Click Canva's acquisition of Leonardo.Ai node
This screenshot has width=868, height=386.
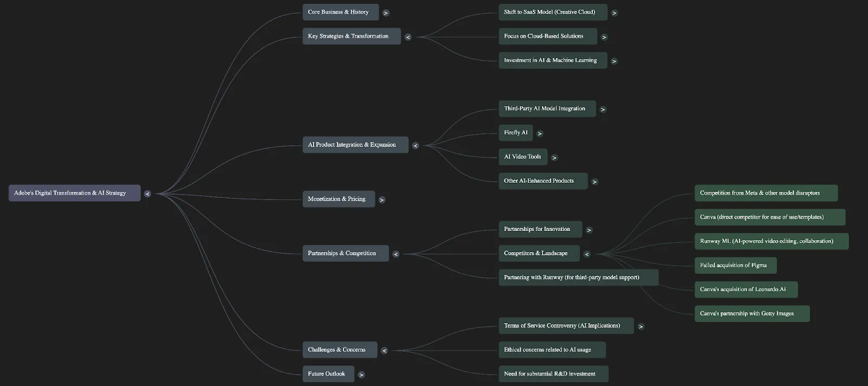pyautogui.click(x=746, y=289)
